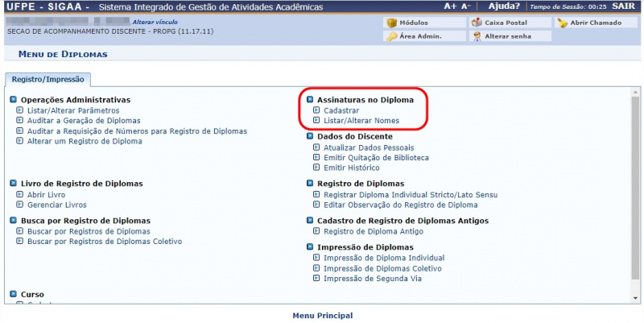
Task: Click the arrow icon beside Atualizar Dados Pessoais
Action: pos(316,147)
